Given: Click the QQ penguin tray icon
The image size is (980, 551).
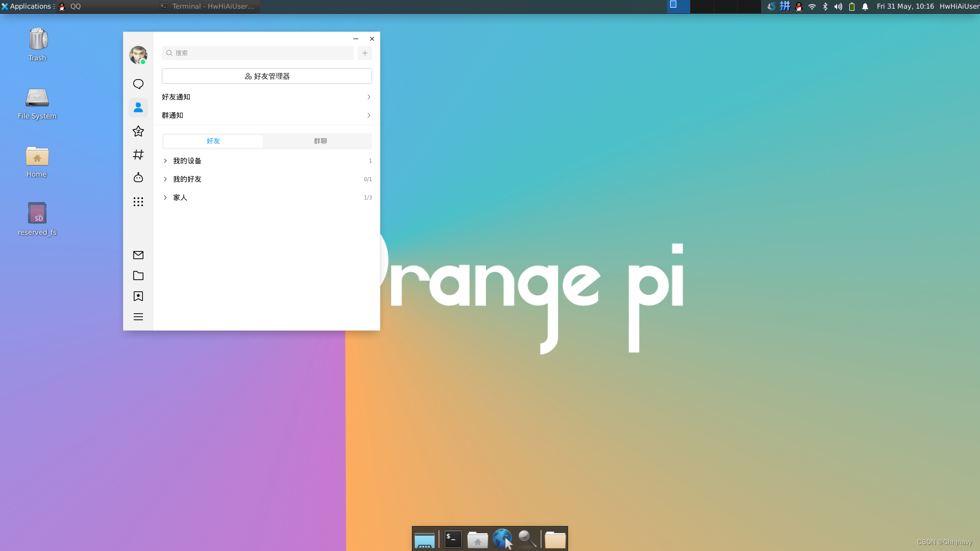Looking at the screenshot, I should (x=799, y=7).
